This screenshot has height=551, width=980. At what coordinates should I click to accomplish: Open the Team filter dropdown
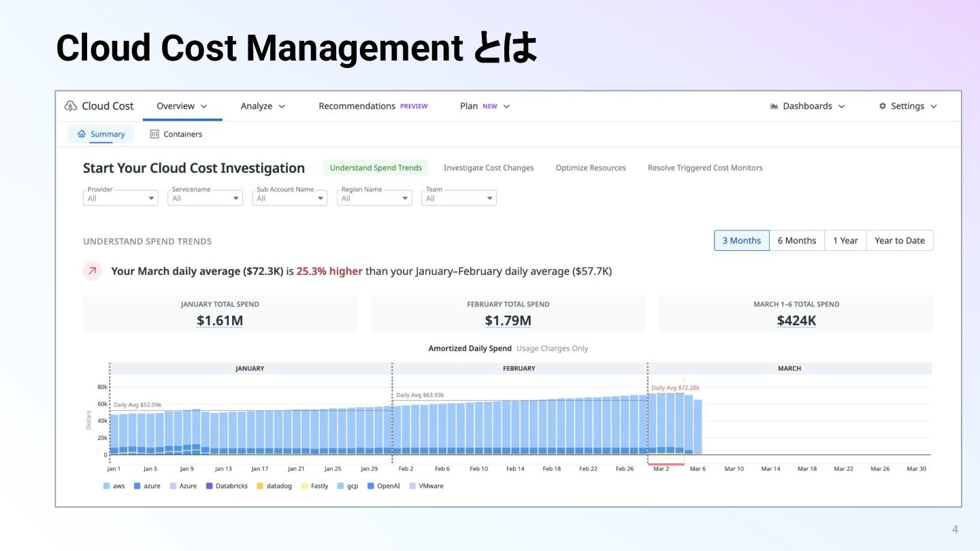[x=459, y=198]
